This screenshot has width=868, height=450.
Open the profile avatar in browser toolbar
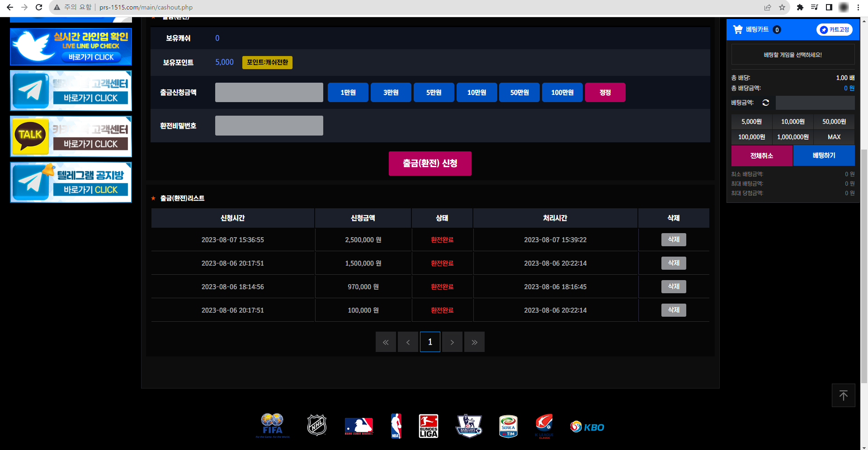click(844, 7)
